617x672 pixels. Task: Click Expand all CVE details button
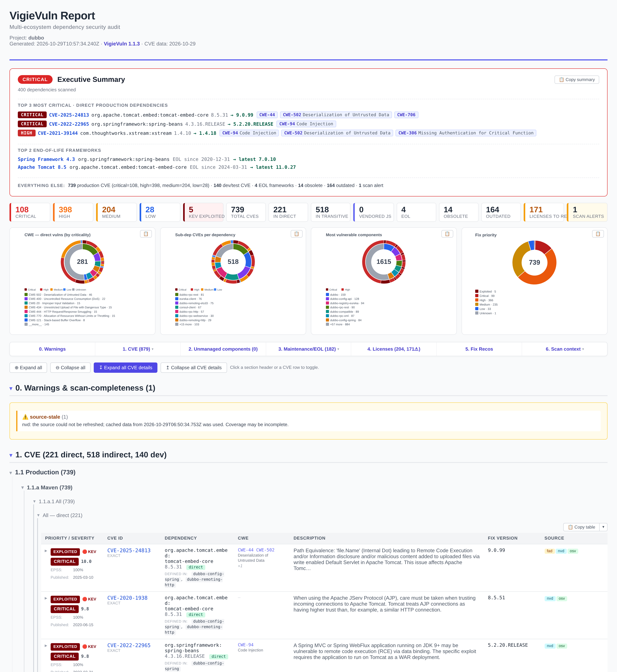pos(126,368)
